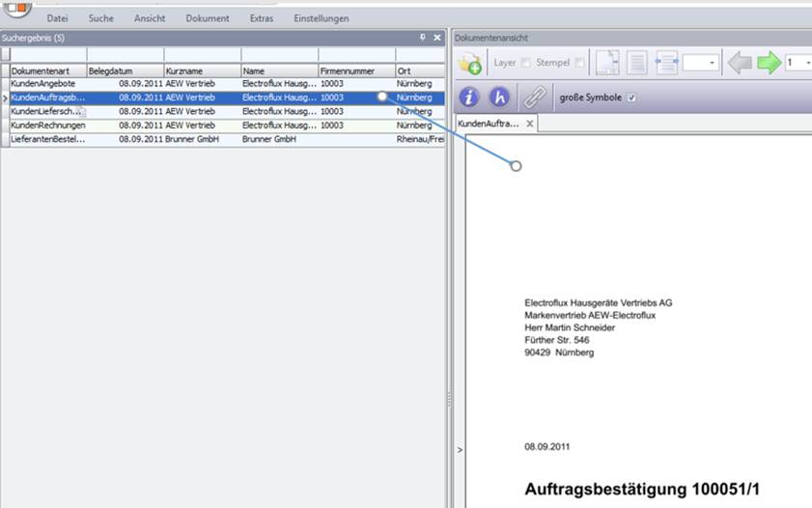The image size is (812, 508).
Task: Go to next page with green arrow
Action: point(769,63)
